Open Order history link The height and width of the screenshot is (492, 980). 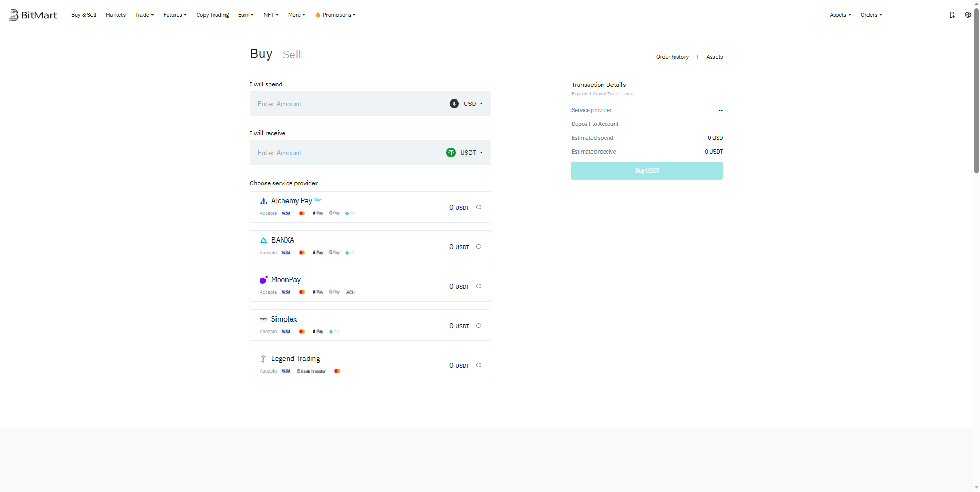672,57
